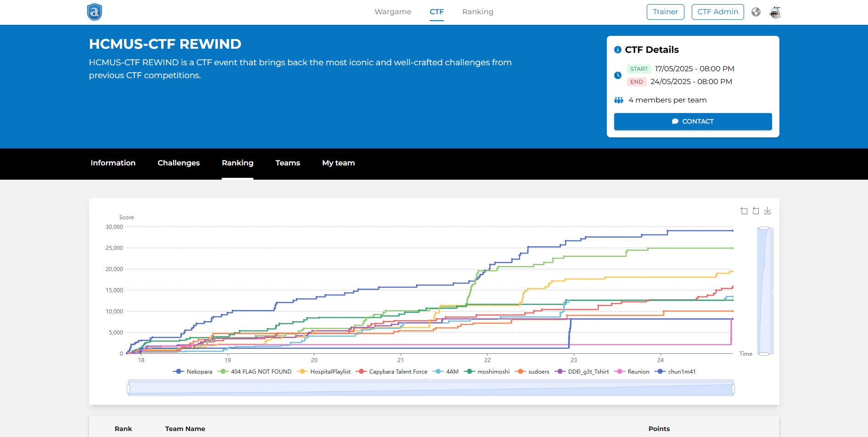The height and width of the screenshot is (437, 868).
Task: Toggle HospitalPlaylist series in legend
Action: click(x=324, y=372)
